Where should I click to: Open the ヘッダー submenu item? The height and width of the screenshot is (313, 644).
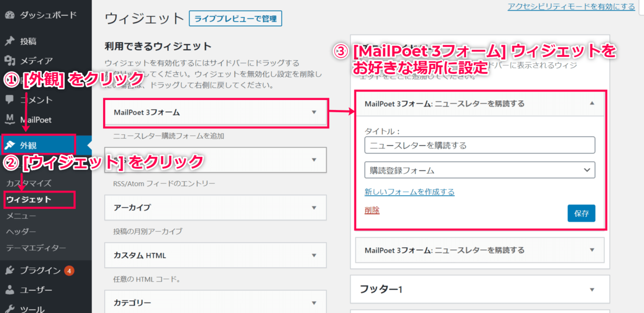point(21,232)
